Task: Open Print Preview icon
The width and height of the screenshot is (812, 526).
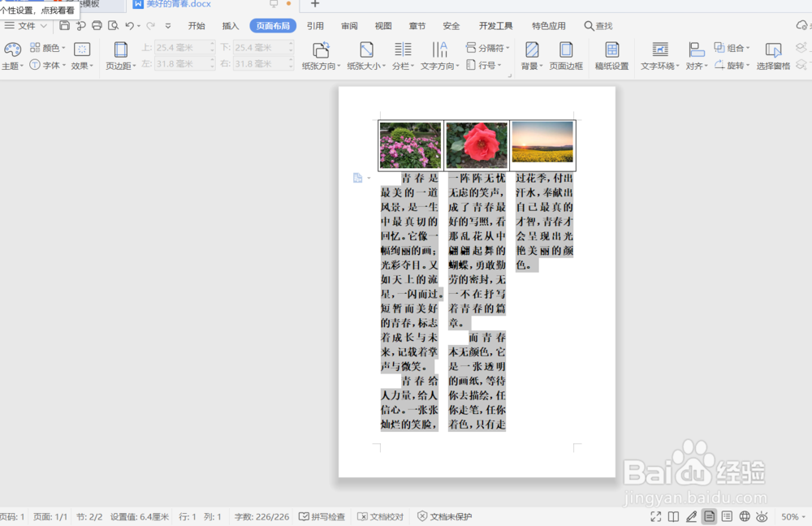Action: tap(113, 25)
